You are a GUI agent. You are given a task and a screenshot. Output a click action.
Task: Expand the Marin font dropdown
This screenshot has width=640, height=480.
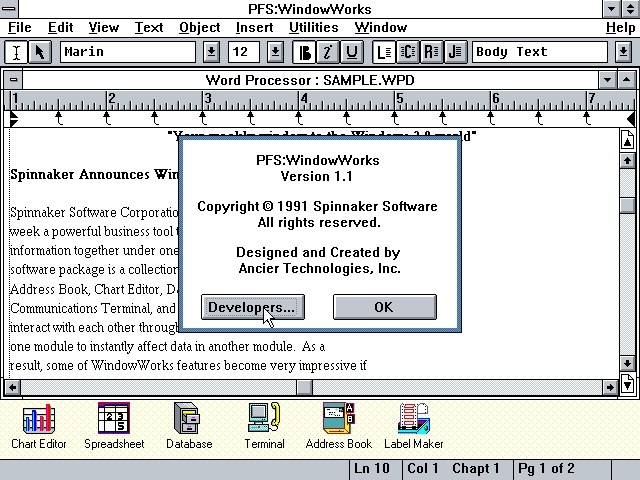212,52
